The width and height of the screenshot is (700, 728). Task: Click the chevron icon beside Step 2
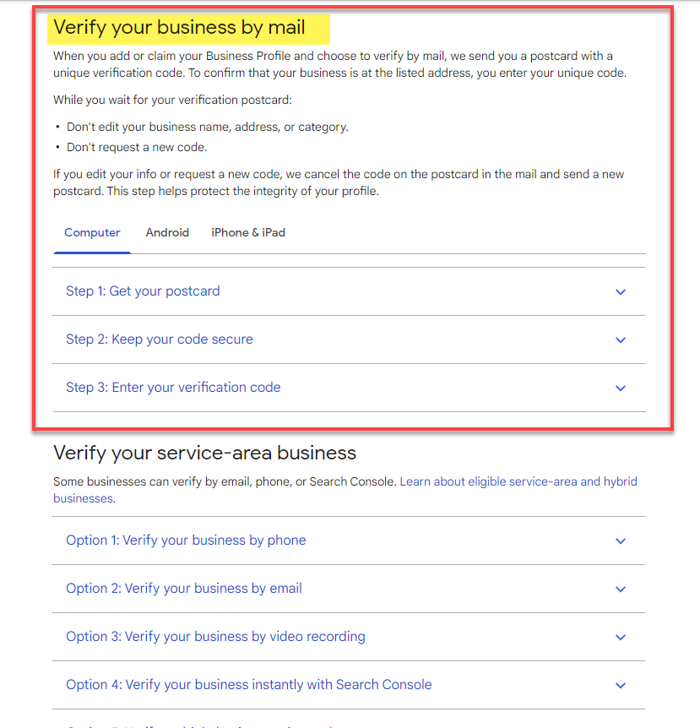(621, 340)
